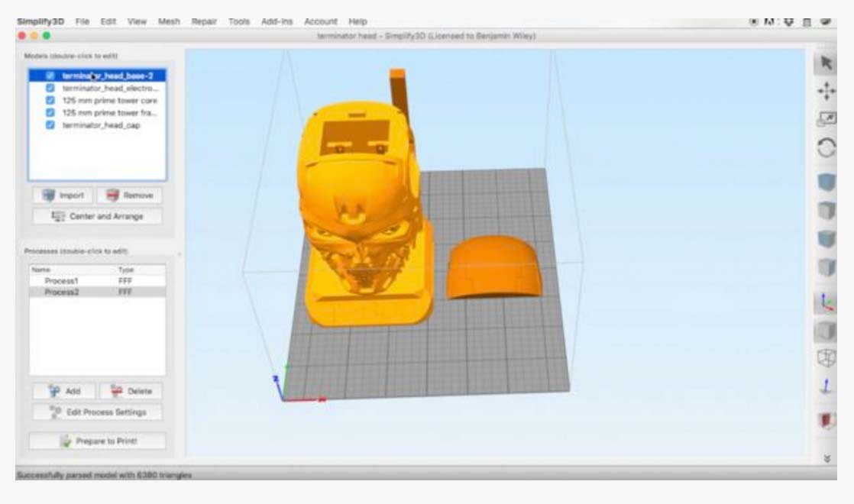The image size is (854, 504).
Task: Click the Import model button
Action: (x=63, y=195)
